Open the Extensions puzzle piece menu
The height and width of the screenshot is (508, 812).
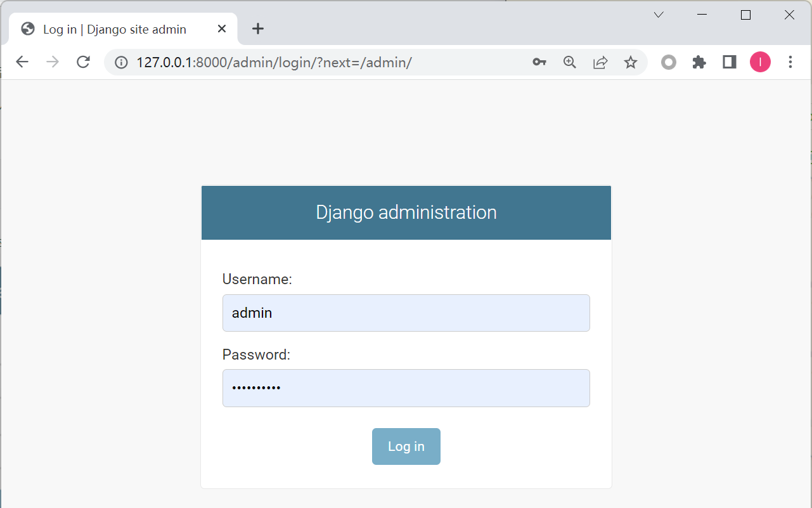point(699,62)
